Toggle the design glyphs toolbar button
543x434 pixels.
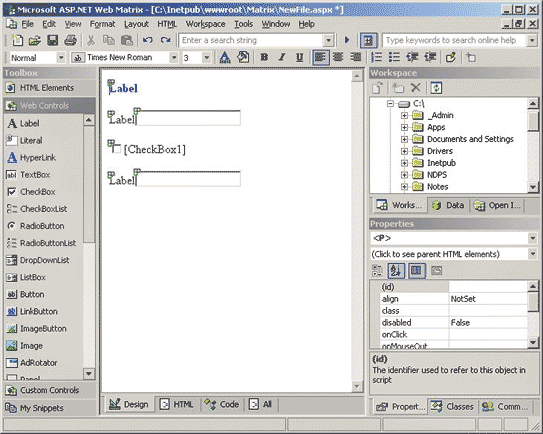click(368, 41)
